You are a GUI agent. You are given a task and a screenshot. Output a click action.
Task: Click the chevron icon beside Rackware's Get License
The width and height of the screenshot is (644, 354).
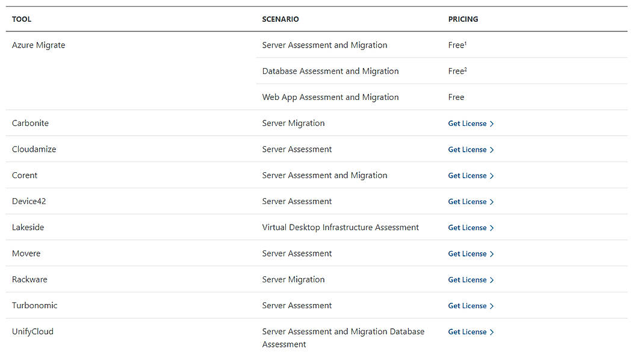(492, 279)
